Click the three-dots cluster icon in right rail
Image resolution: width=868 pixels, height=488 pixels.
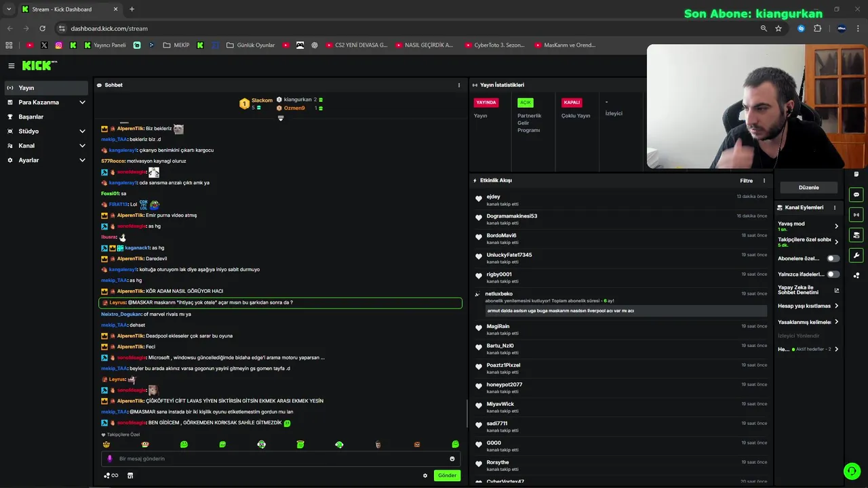pyautogui.click(x=856, y=275)
